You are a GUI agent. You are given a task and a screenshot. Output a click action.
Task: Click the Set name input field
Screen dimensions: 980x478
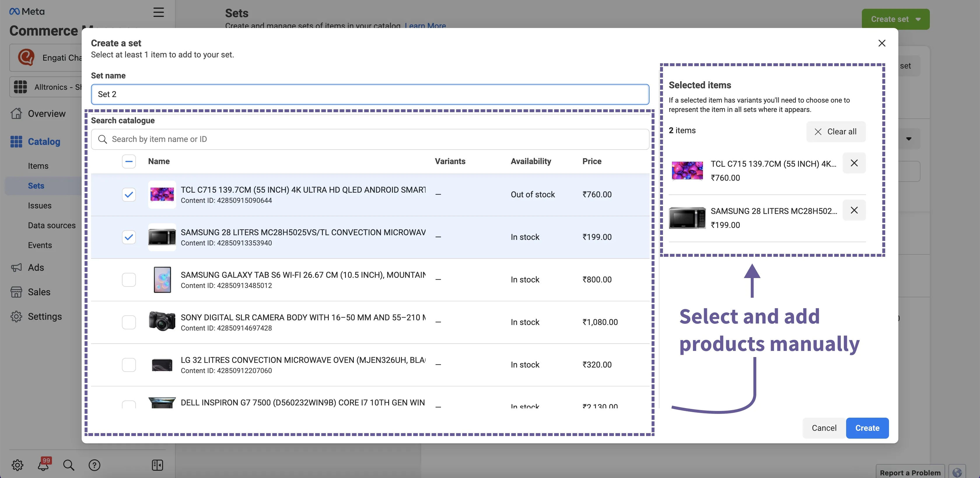point(370,94)
